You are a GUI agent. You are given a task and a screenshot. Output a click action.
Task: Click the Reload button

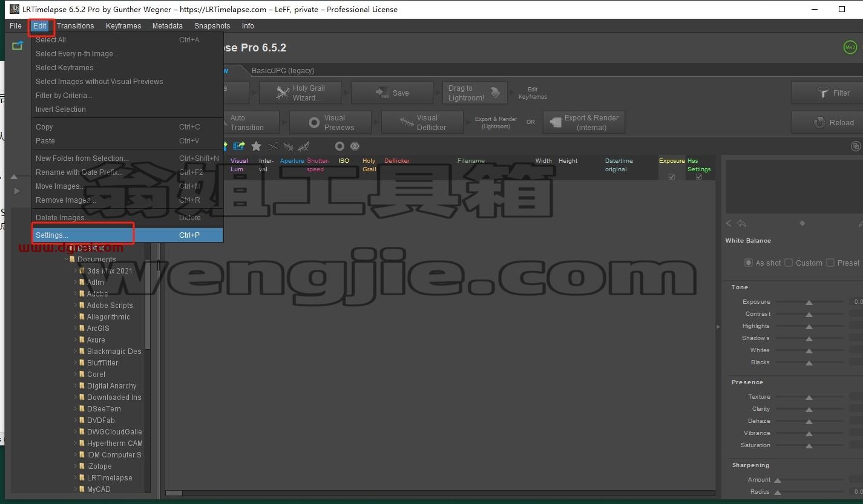(x=827, y=122)
